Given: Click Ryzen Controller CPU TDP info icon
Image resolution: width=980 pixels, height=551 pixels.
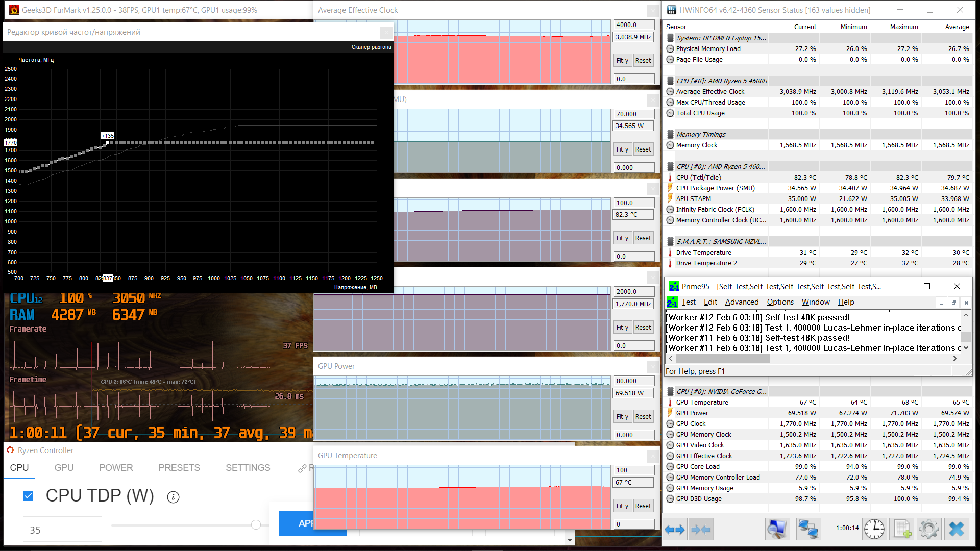Looking at the screenshot, I should tap(173, 497).
